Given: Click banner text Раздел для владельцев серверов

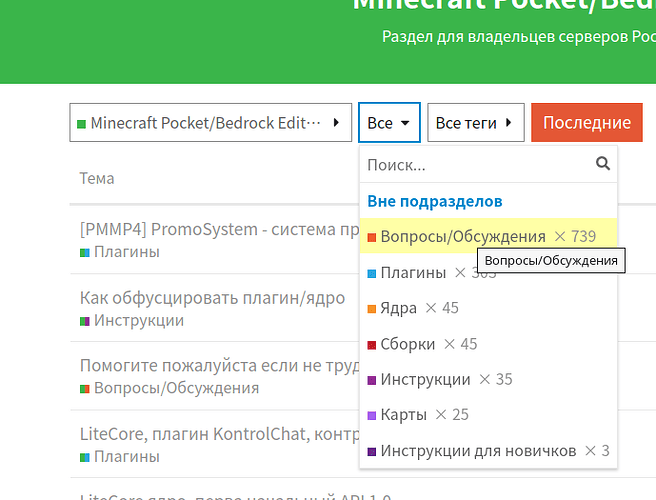Looking at the screenshot, I should 519,37.
